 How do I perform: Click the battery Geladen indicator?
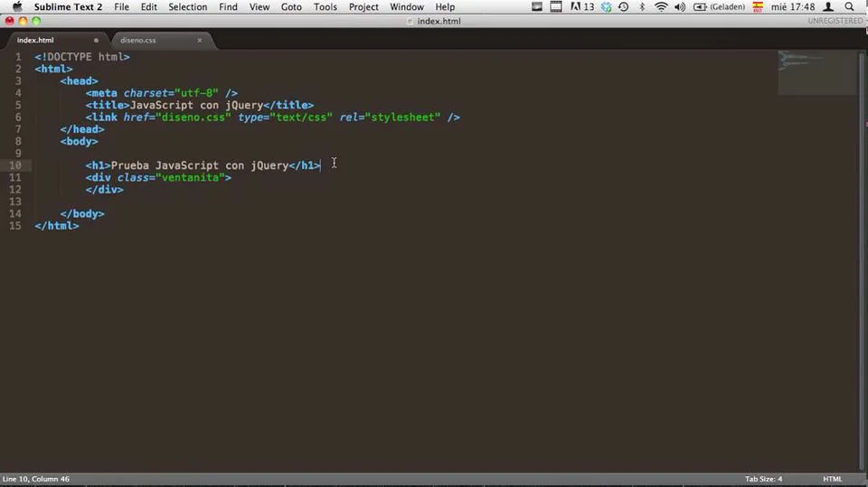[x=719, y=6]
